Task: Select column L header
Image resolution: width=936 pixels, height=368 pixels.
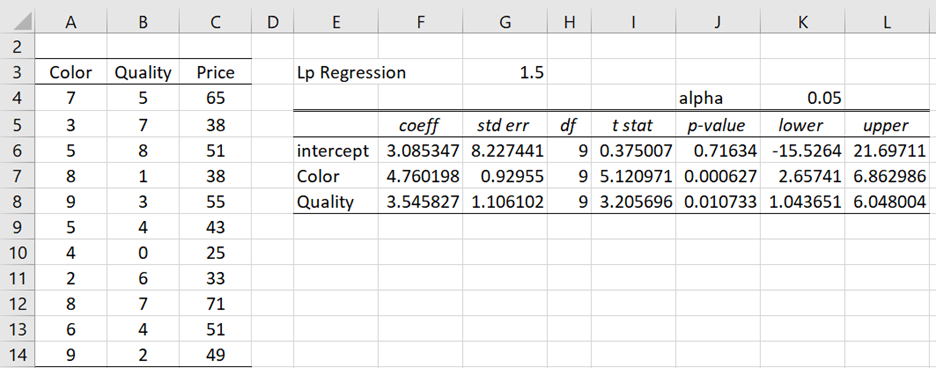Action: (887, 22)
